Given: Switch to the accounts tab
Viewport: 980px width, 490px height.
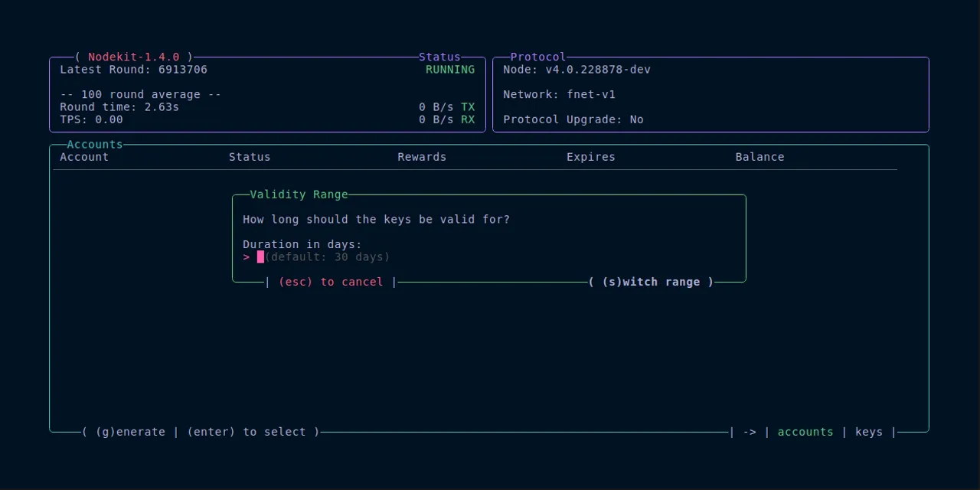Looking at the screenshot, I should (x=805, y=433).
